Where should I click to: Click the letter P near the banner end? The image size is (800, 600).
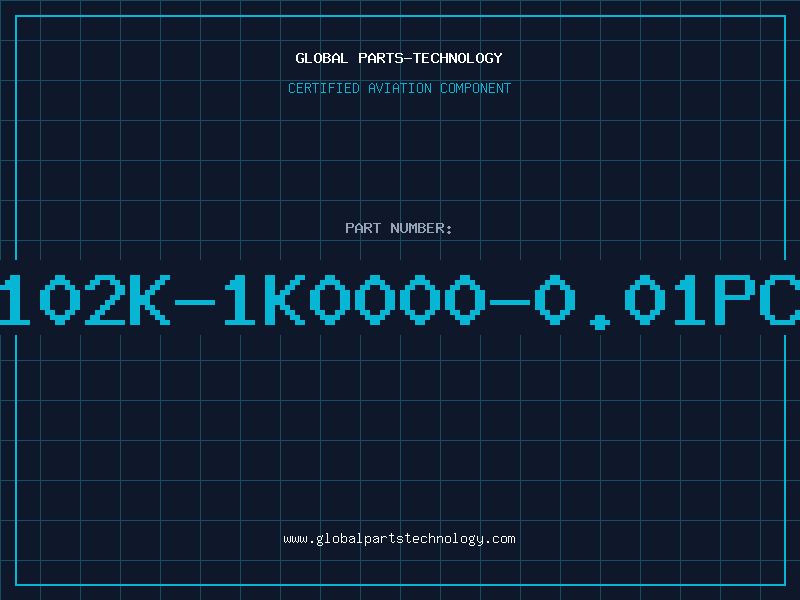coord(734,300)
